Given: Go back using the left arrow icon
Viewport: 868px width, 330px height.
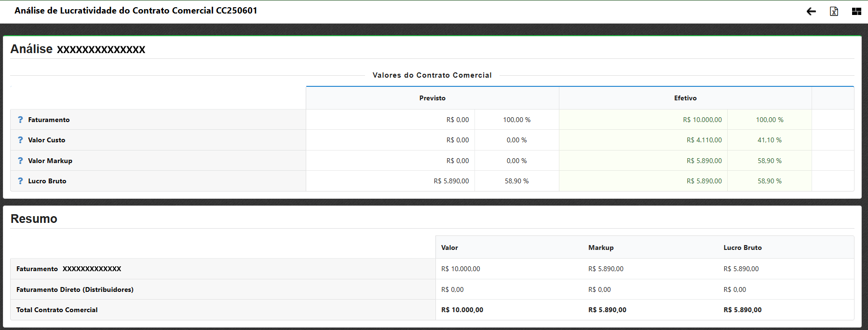Looking at the screenshot, I should (811, 11).
